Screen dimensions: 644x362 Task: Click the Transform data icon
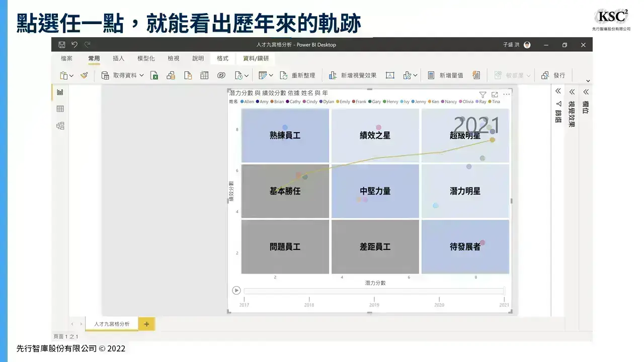[262, 75]
